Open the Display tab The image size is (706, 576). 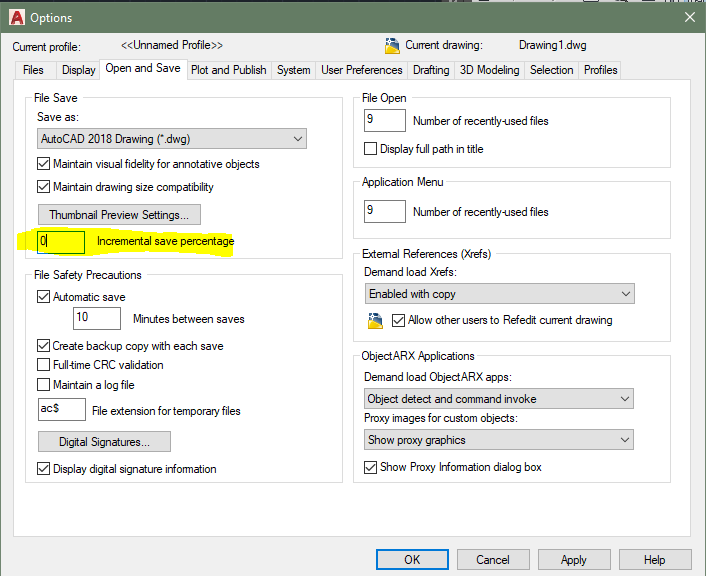coord(78,70)
